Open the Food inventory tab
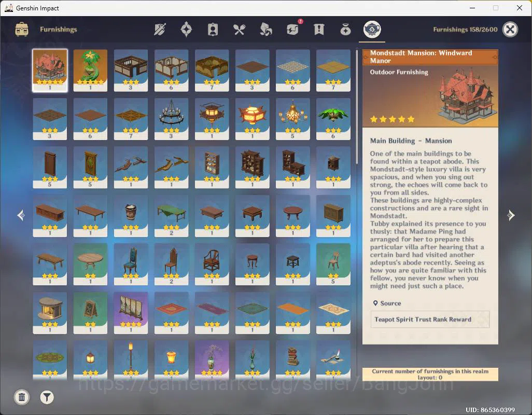The height and width of the screenshot is (415, 532). click(239, 30)
